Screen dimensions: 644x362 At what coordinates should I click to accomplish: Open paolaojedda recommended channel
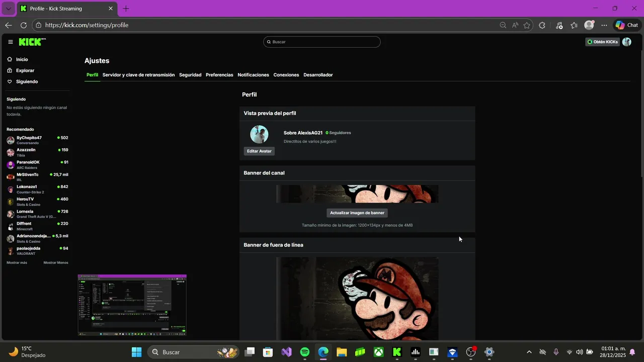pos(37,250)
